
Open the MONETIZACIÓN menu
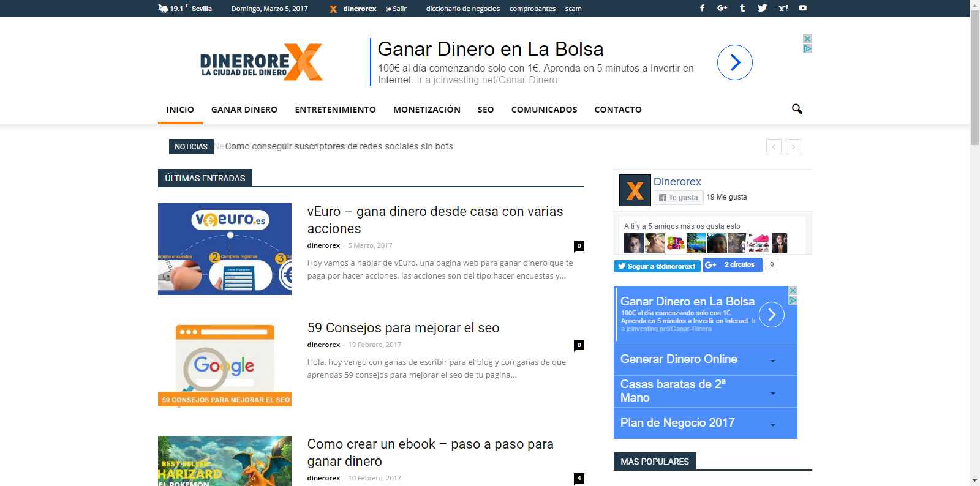427,110
